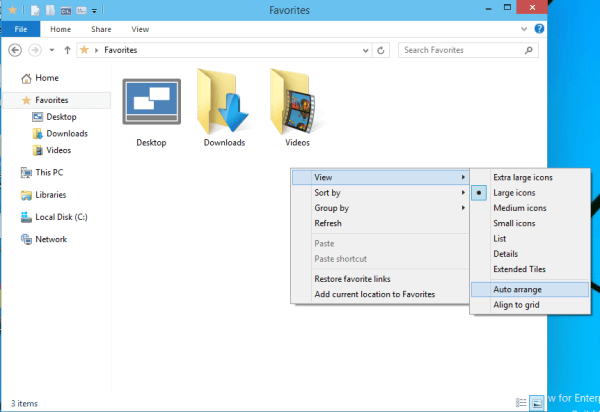The image size is (600, 412).
Task: Click the Help question mark icon
Action: (540, 30)
